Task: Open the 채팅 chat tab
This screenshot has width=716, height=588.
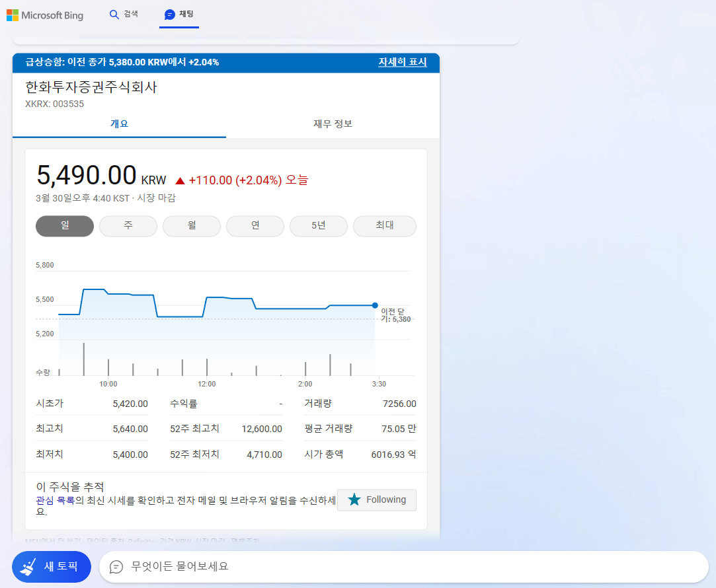Action: (179, 15)
